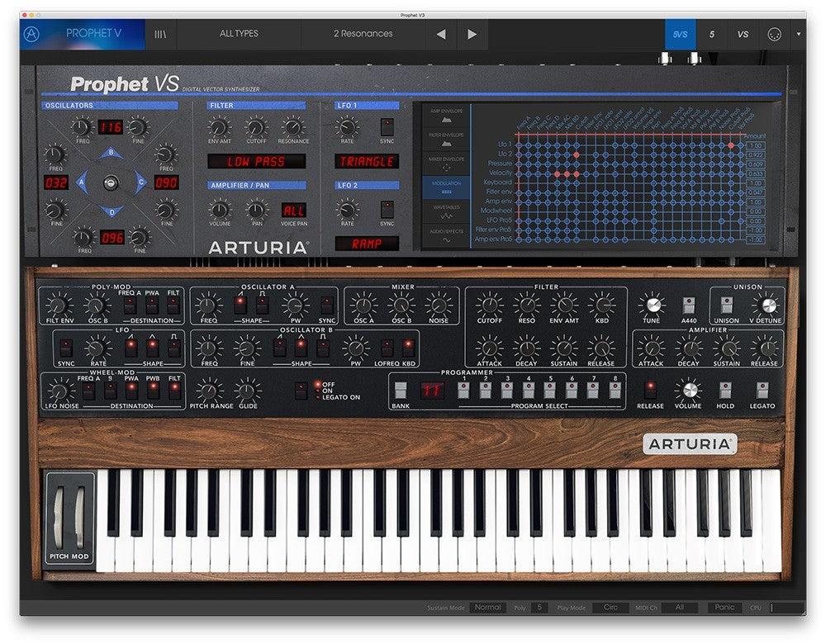Screen dimensions: 826x644
Task: Click joystick arrow C on the vector pad
Action: [140, 182]
